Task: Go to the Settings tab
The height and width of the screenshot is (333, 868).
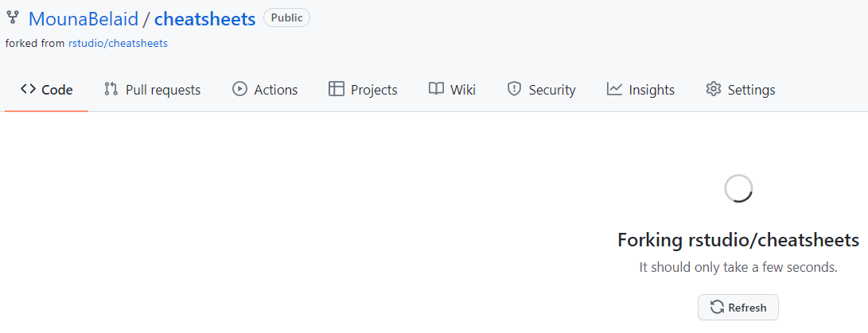Action: tap(741, 90)
